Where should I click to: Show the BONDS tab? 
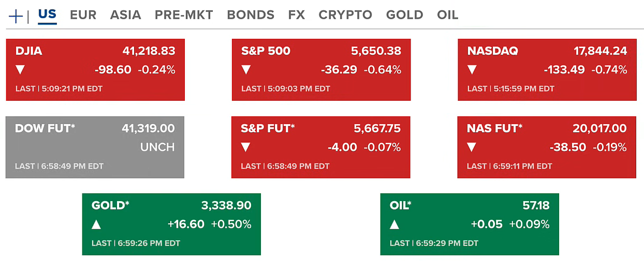pos(251,15)
